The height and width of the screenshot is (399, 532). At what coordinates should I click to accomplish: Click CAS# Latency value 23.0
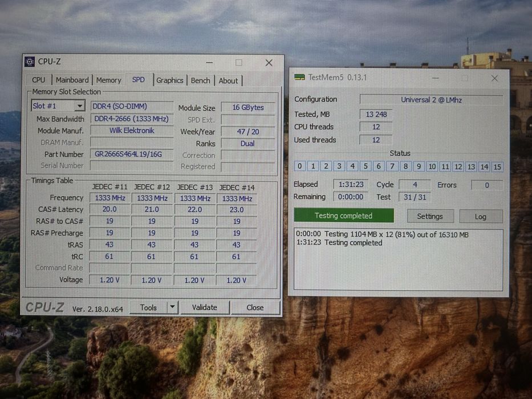click(237, 210)
